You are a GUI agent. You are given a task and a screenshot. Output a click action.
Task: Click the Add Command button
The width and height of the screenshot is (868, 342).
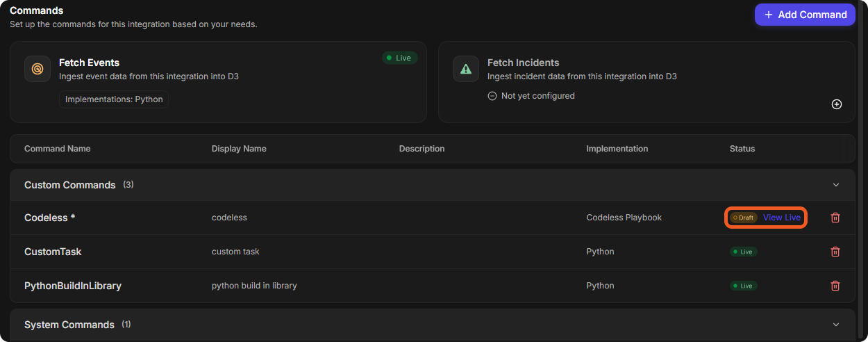click(x=805, y=15)
